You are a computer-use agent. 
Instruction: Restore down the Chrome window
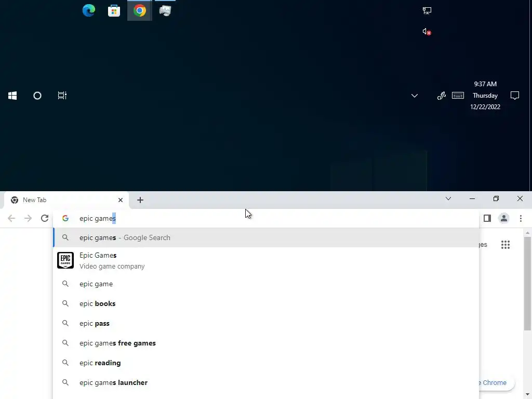coord(496,198)
